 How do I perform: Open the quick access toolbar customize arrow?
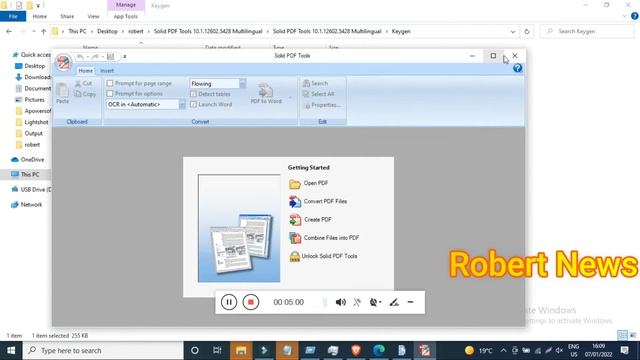pyautogui.click(x=124, y=57)
